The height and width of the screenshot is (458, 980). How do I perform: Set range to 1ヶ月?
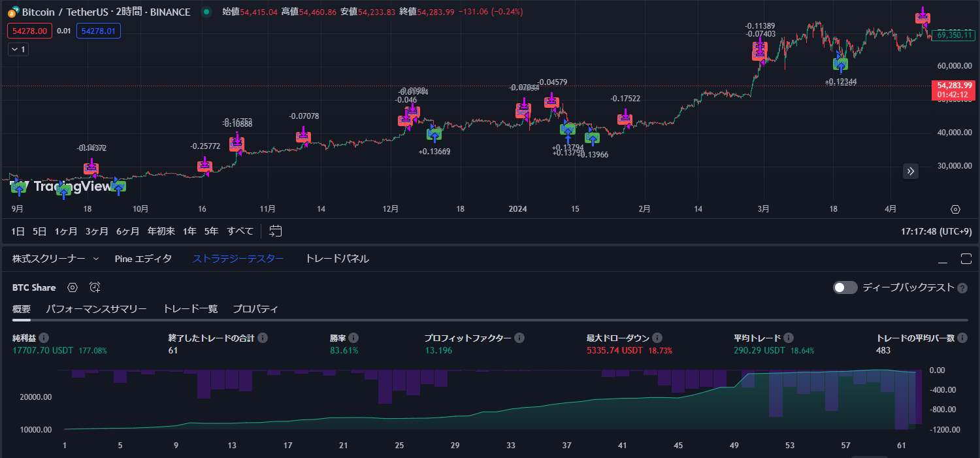pos(66,231)
